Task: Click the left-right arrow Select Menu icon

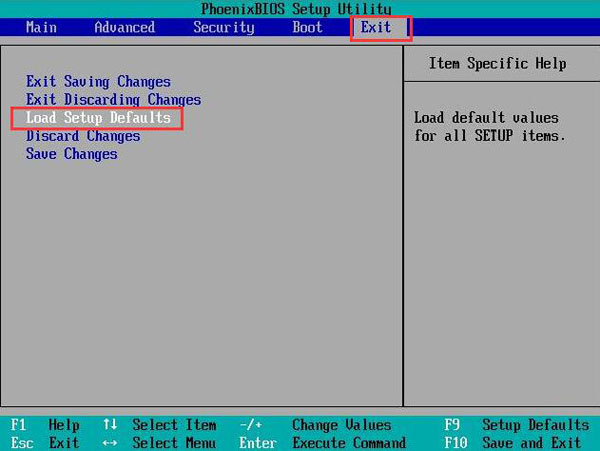Action: click(110, 442)
